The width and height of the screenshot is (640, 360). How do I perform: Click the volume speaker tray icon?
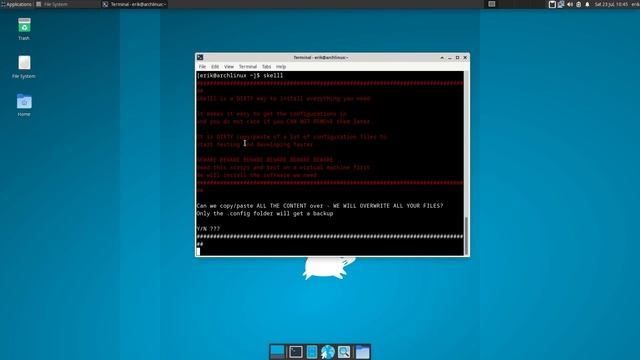pyautogui.click(x=570, y=4)
